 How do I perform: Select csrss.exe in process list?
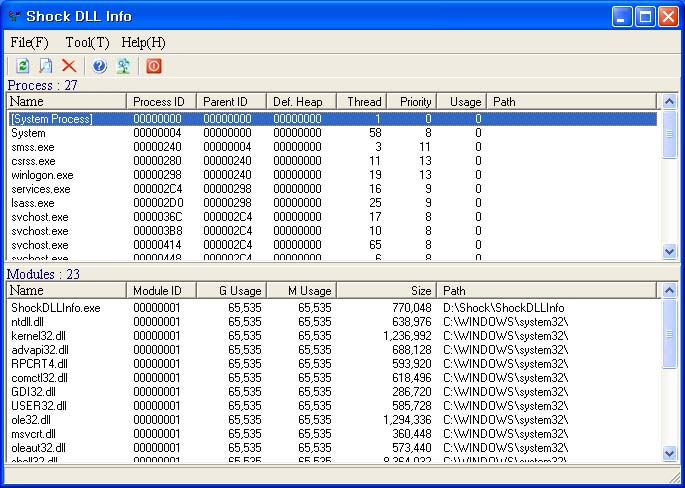click(x=332, y=161)
